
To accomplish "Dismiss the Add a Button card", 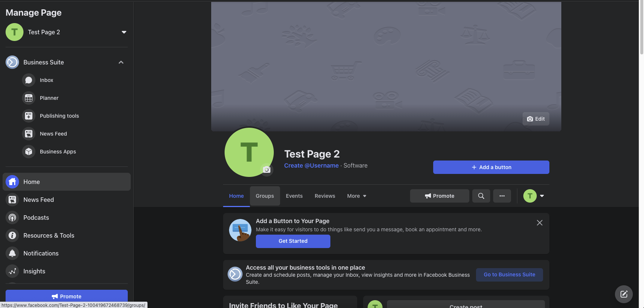I will coord(540,223).
